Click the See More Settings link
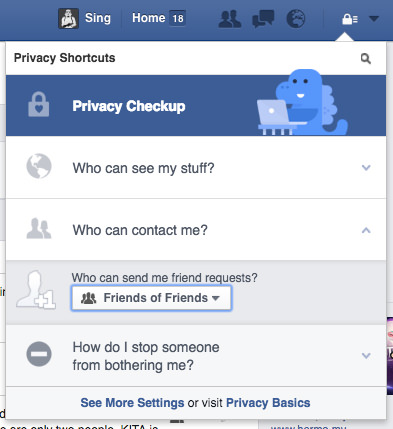 tap(132, 403)
